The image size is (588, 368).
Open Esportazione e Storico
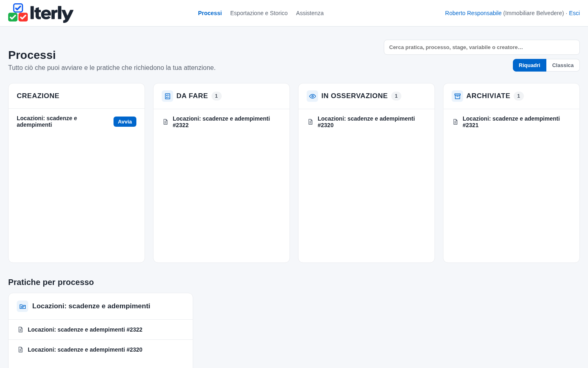click(x=259, y=13)
